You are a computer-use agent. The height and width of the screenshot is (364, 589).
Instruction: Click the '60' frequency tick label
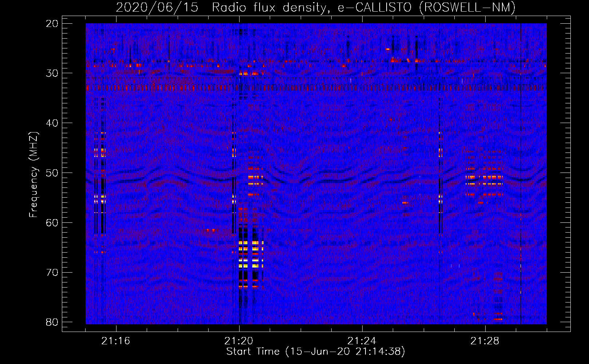pos(52,223)
